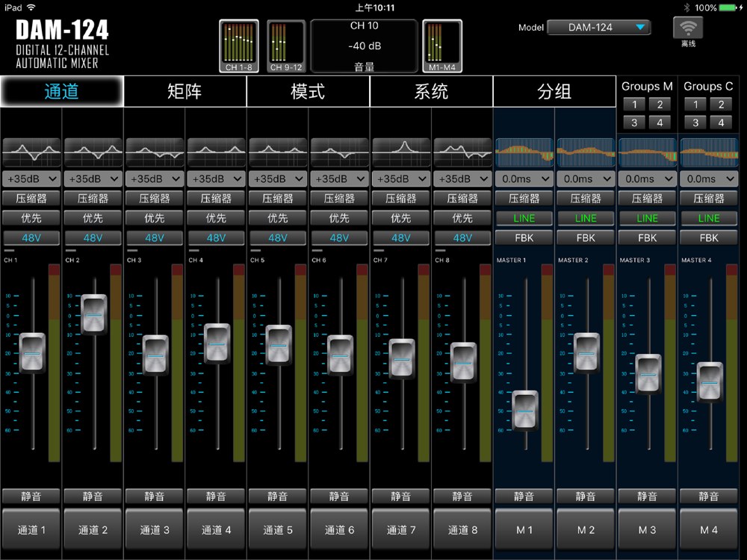Open the CH 9-12 meter bank thumbnail

pyautogui.click(x=286, y=46)
